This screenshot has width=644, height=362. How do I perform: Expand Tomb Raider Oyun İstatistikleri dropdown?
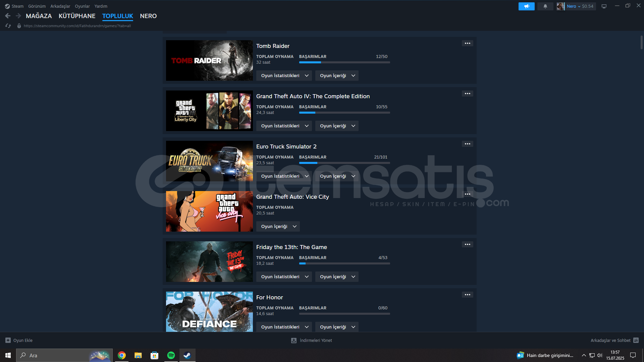[x=284, y=75]
